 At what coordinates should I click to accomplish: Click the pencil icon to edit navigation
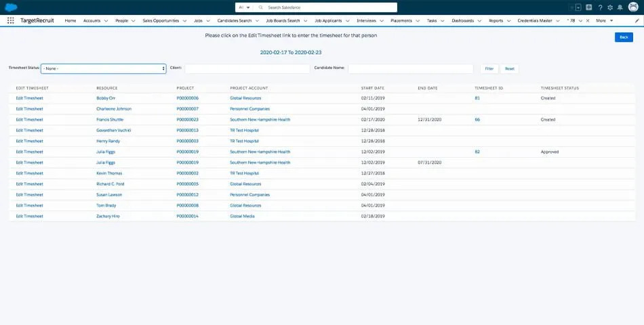[637, 21]
